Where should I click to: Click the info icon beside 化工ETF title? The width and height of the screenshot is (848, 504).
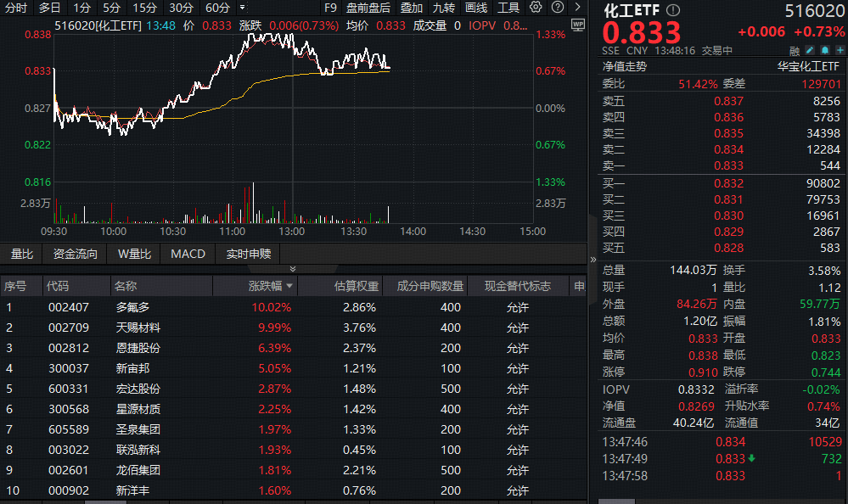coord(673,10)
